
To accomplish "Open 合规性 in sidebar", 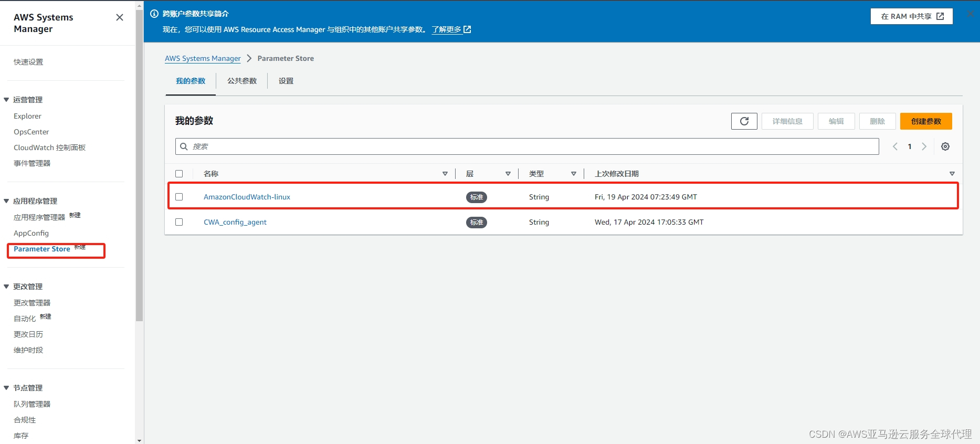I will pyautogui.click(x=25, y=420).
